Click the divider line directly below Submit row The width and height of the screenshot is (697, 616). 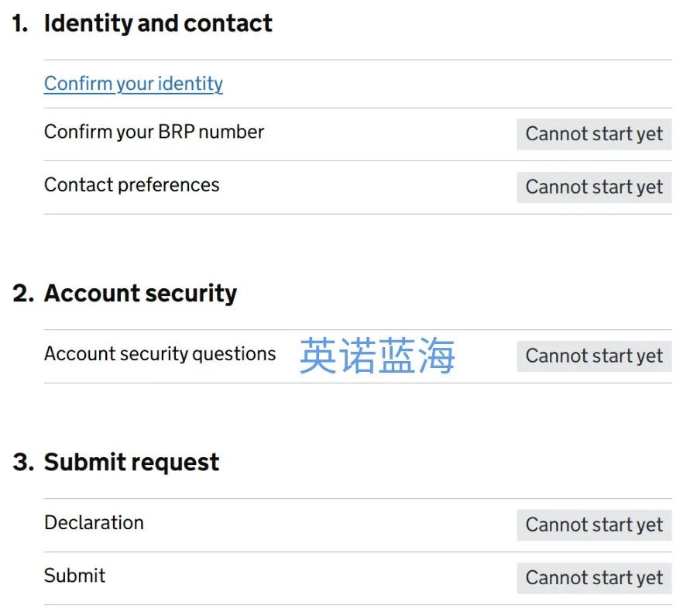tap(358, 604)
